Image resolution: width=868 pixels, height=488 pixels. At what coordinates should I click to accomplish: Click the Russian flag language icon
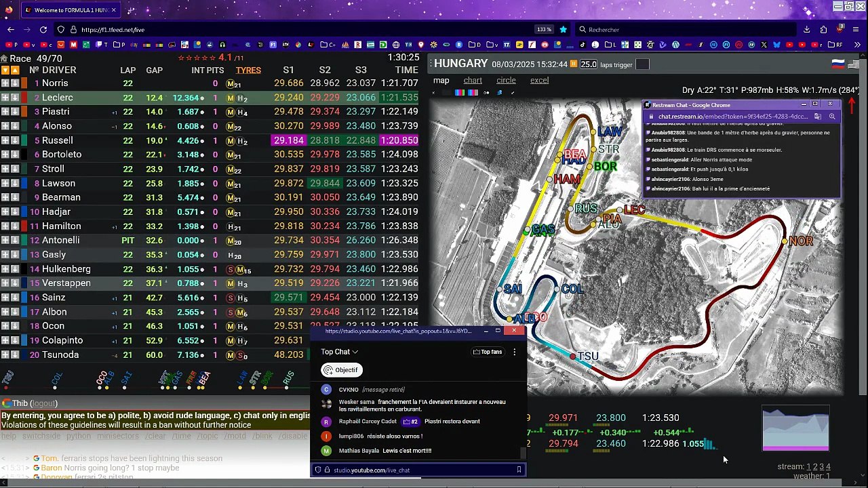coord(838,64)
